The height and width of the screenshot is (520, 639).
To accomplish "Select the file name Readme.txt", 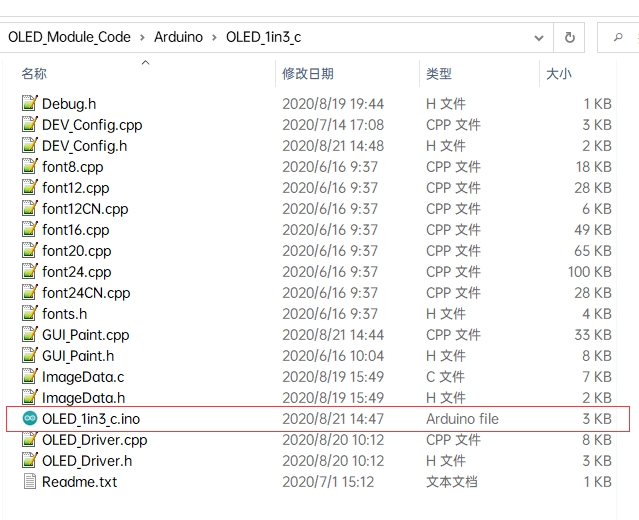I will 79,482.
